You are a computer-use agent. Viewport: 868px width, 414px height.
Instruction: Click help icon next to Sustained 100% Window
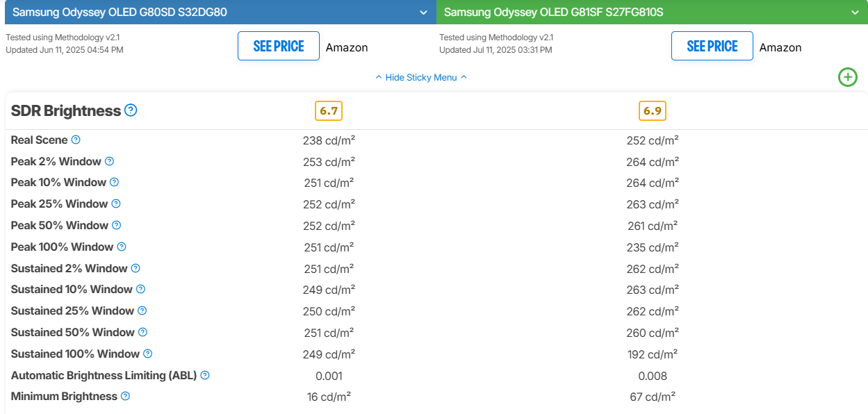point(147,354)
